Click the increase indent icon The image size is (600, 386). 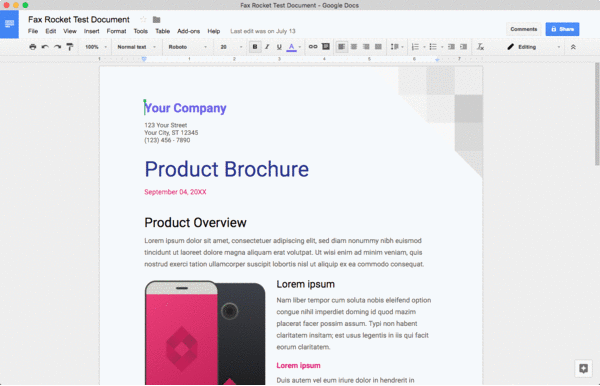(x=463, y=47)
